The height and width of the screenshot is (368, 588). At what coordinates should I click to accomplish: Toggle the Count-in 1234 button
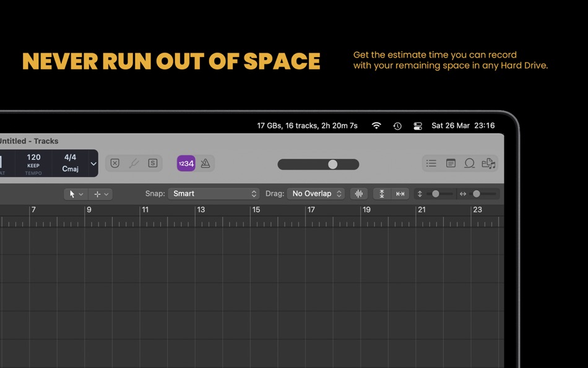(186, 164)
